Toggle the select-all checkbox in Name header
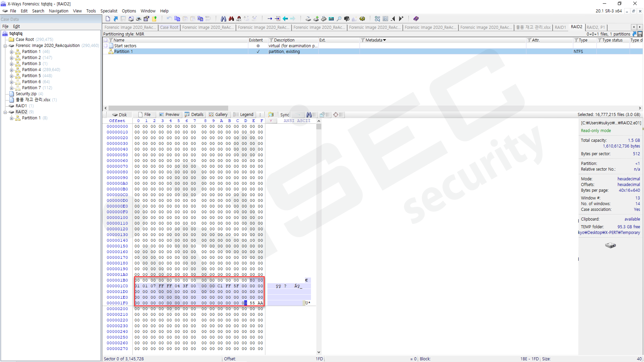The width and height of the screenshot is (644, 362). point(106,40)
